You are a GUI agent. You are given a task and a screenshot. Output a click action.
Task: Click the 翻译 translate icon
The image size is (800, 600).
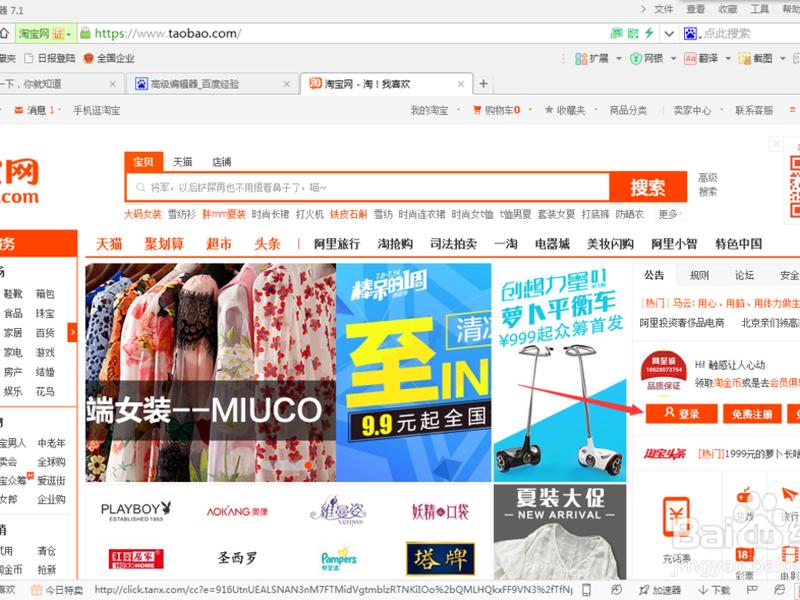[690, 59]
